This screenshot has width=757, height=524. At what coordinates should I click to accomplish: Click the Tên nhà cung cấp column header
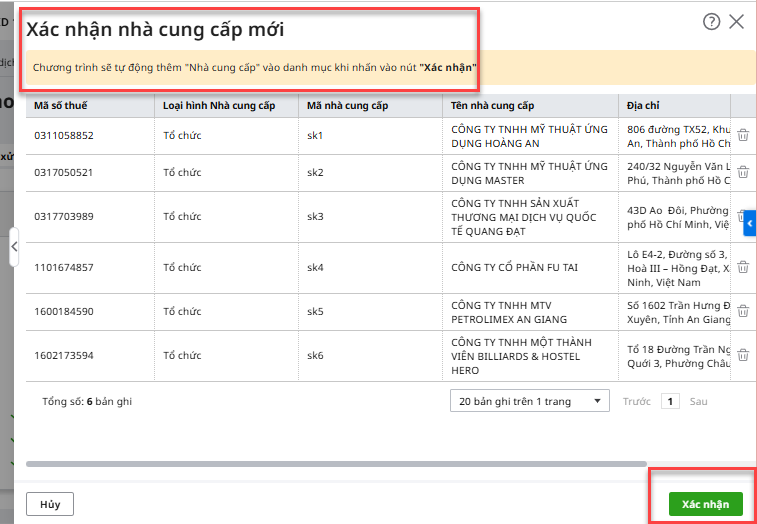[x=492, y=106]
